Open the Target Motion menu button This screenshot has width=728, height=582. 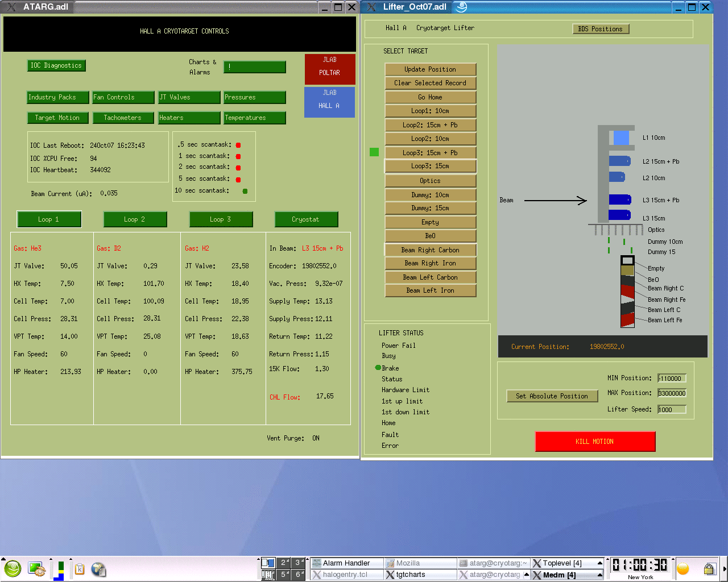[x=58, y=118]
